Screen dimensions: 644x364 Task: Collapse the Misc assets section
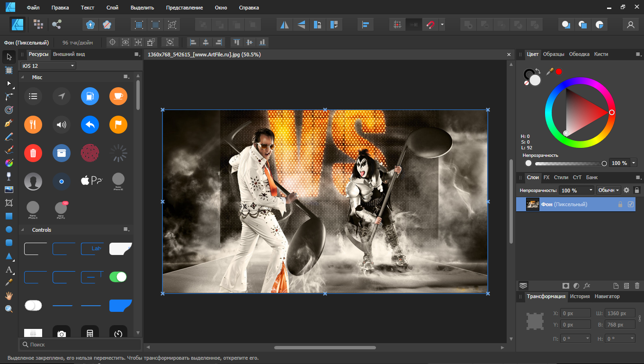click(22, 77)
